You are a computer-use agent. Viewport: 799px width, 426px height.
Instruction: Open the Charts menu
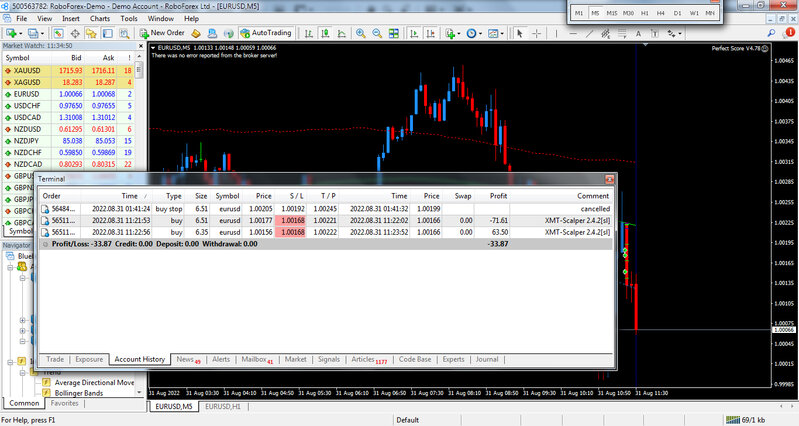(100, 18)
